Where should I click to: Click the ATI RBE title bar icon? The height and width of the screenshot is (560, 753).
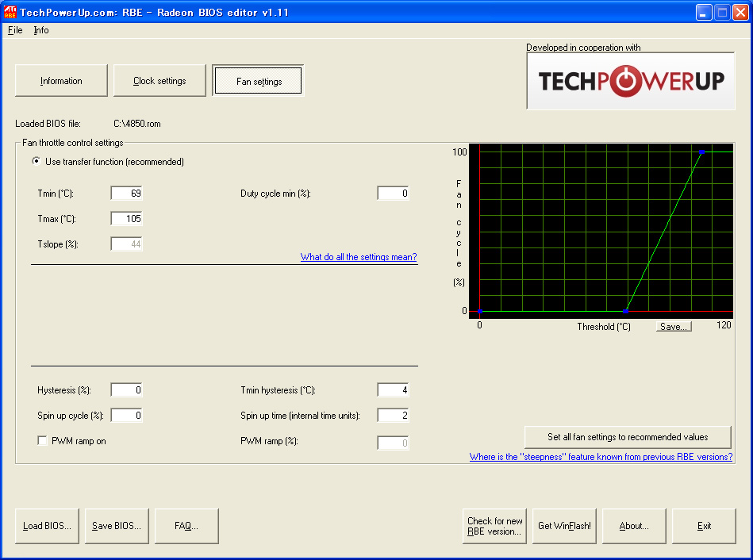[10, 12]
